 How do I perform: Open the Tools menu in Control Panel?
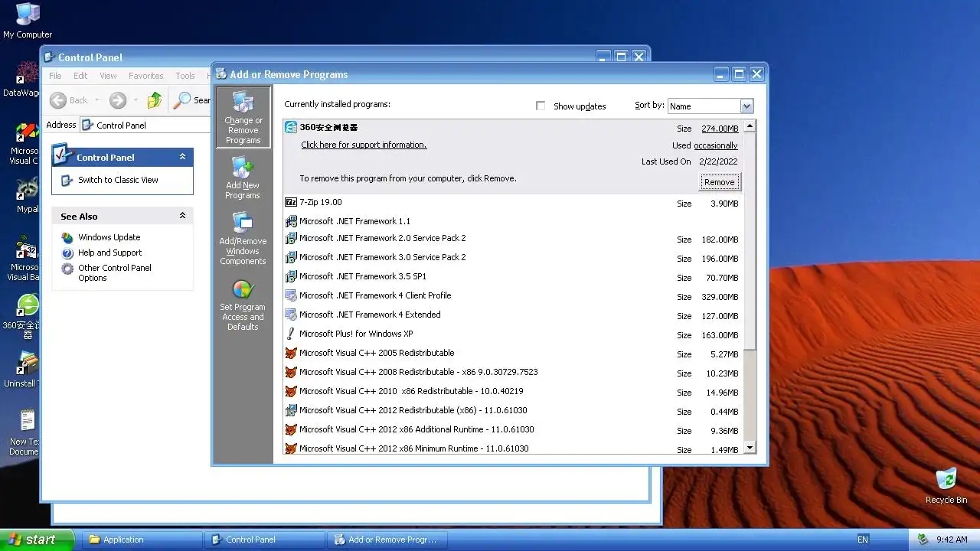click(185, 76)
